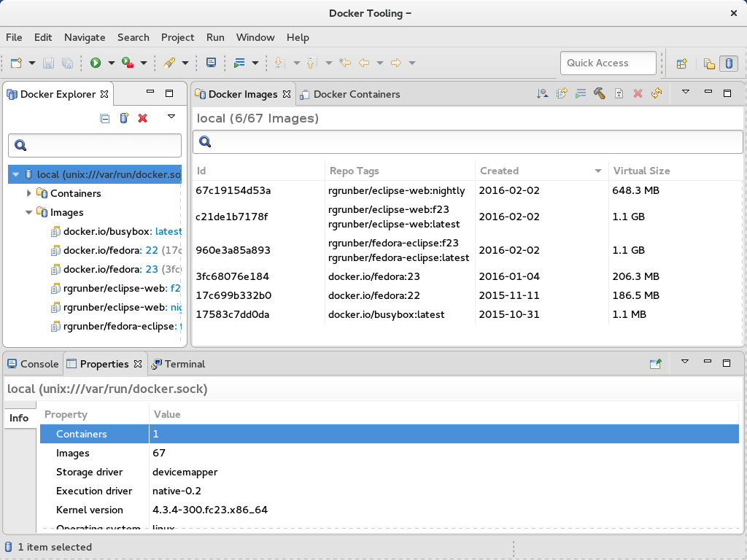Add a new Docker connection
The height and width of the screenshot is (560, 747).
[123, 118]
